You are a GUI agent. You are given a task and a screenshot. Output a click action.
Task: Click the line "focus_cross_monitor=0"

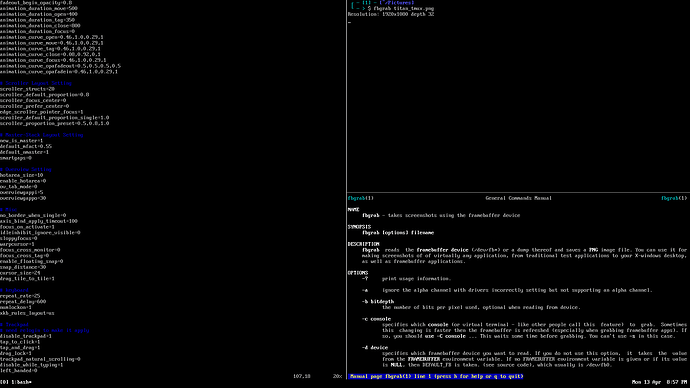[30, 250]
